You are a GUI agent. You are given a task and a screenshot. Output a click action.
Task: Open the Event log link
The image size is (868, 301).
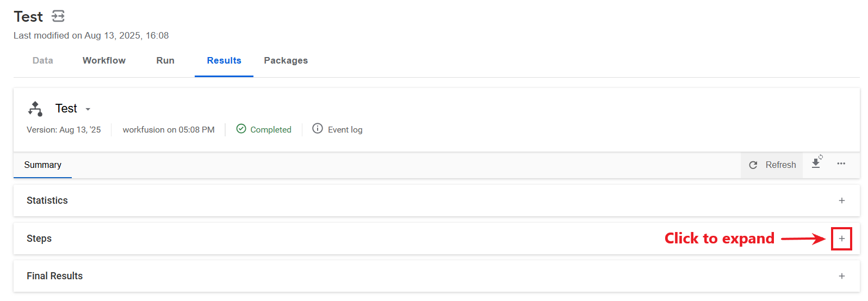345,129
